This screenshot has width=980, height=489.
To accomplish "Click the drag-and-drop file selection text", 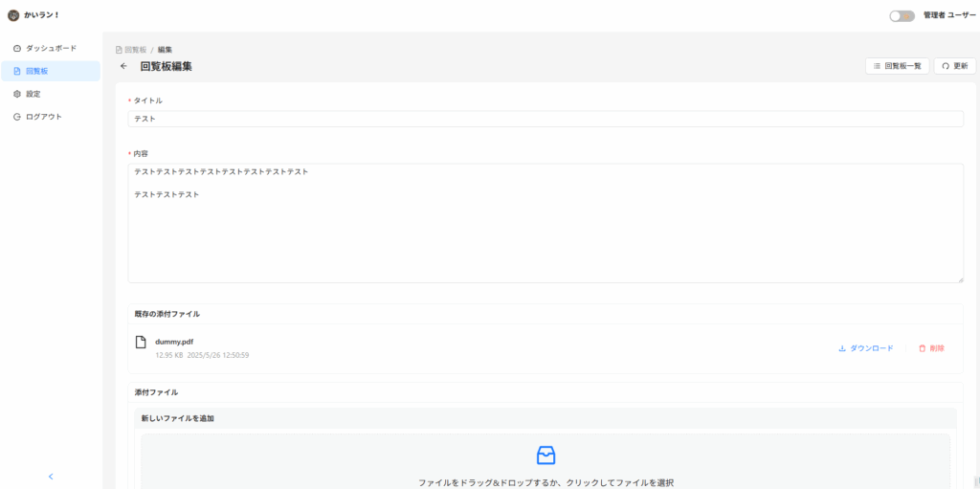I will tap(546, 482).
